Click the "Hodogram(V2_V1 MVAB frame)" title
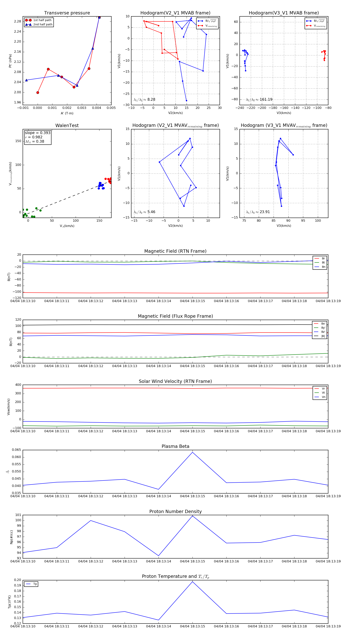Screen dimensions: 351x644 [175, 13]
